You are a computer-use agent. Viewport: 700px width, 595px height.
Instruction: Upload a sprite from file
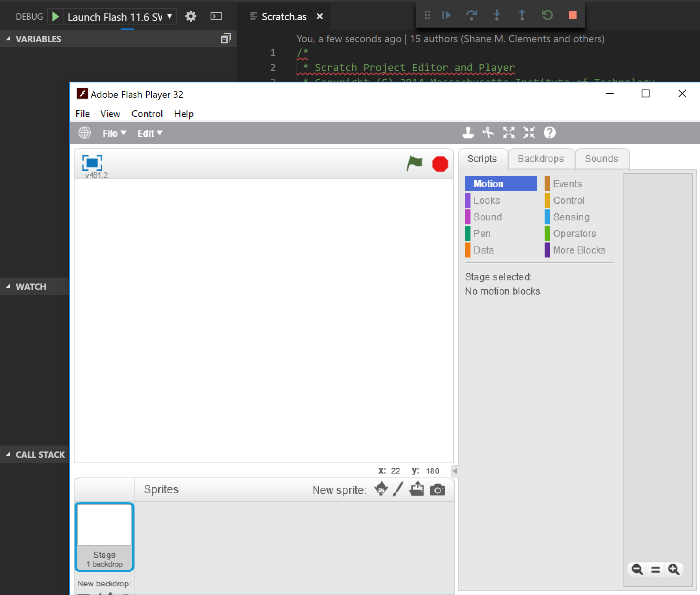coord(417,489)
